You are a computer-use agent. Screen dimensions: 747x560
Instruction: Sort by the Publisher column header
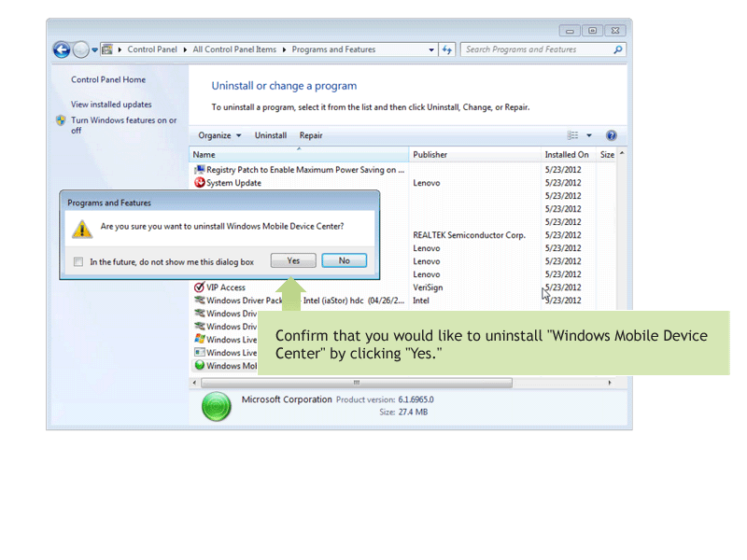(x=474, y=154)
